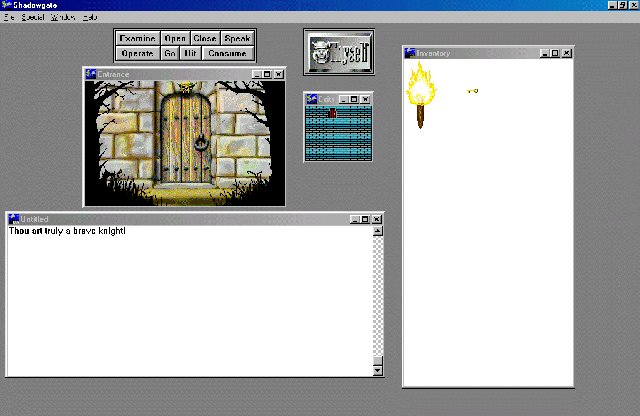The image size is (640, 416).
Task: Click the text window scroll down arrow
Action: 377,369
